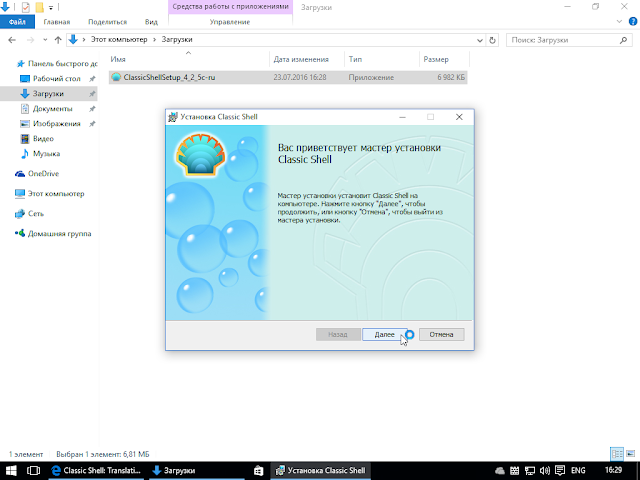Click the Properties quick access toolbar icon
The height and width of the screenshot is (480, 640).
tap(25, 7)
